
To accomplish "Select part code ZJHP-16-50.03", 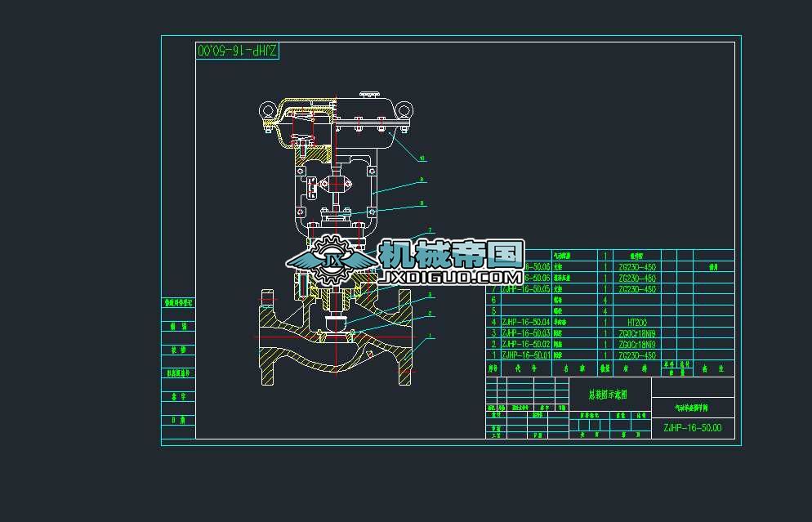I will [x=525, y=333].
